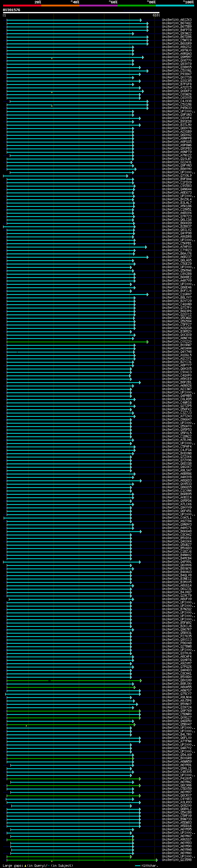
Task: Select hit UniRef100_Q4Y7H8
Action: (176, 352)
